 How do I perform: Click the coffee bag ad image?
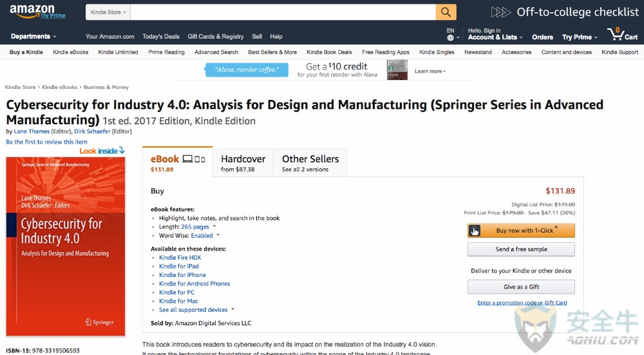pos(397,70)
